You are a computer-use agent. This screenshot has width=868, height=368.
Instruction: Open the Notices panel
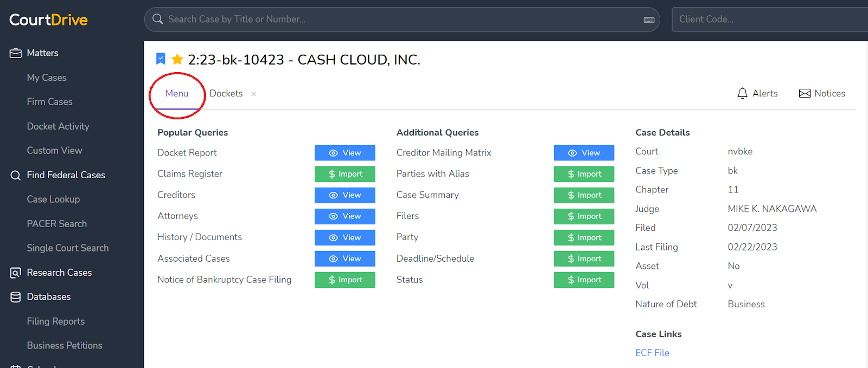pyautogui.click(x=822, y=93)
